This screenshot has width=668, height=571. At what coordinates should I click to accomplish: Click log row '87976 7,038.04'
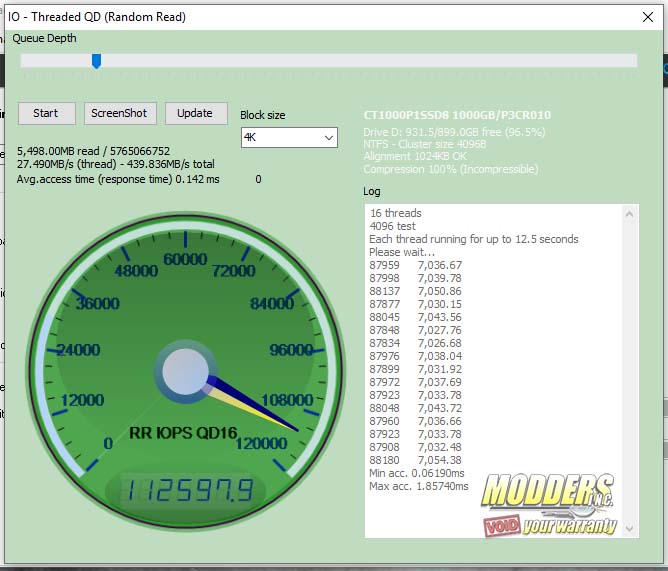[x=415, y=356]
